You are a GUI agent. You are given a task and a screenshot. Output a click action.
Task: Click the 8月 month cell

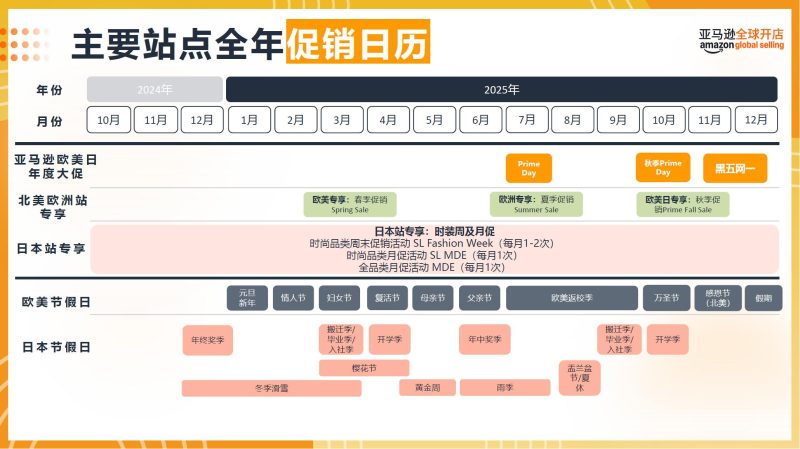coord(573,120)
